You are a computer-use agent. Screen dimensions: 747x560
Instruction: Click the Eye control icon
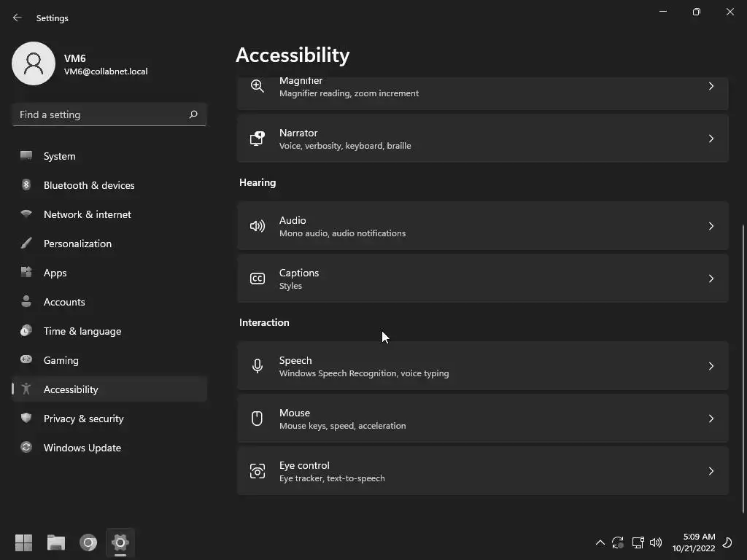[258, 471]
